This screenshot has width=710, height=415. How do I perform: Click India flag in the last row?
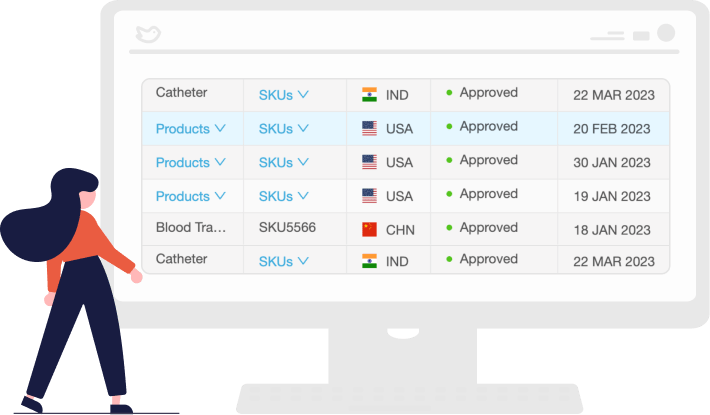pyautogui.click(x=369, y=261)
